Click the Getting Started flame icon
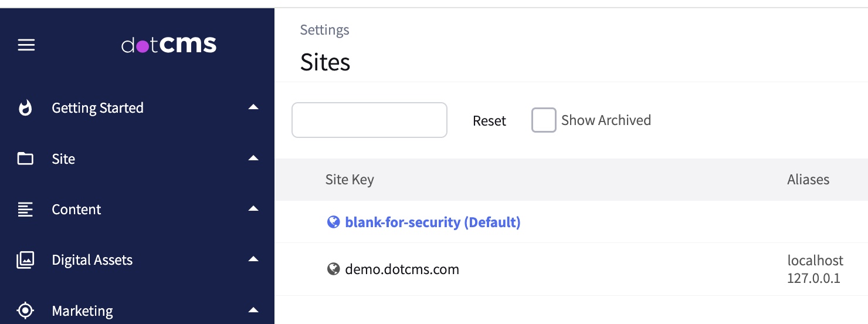 coord(25,108)
